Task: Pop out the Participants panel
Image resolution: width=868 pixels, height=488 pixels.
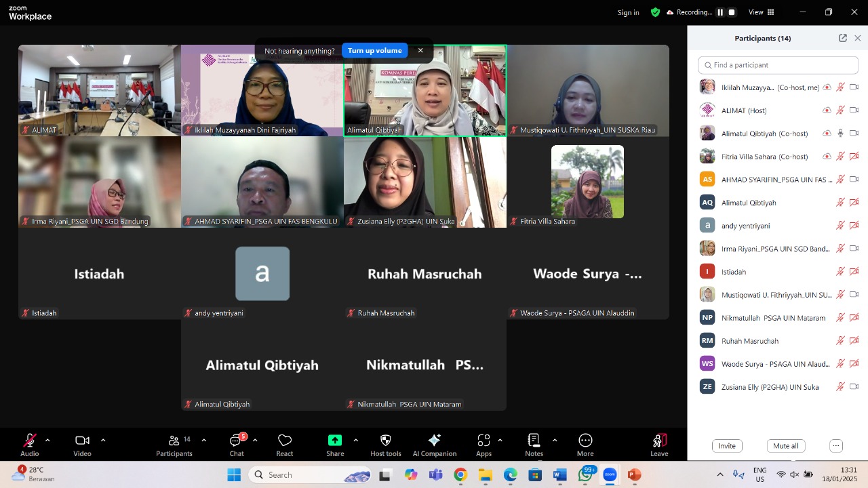Action: coord(843,38)
